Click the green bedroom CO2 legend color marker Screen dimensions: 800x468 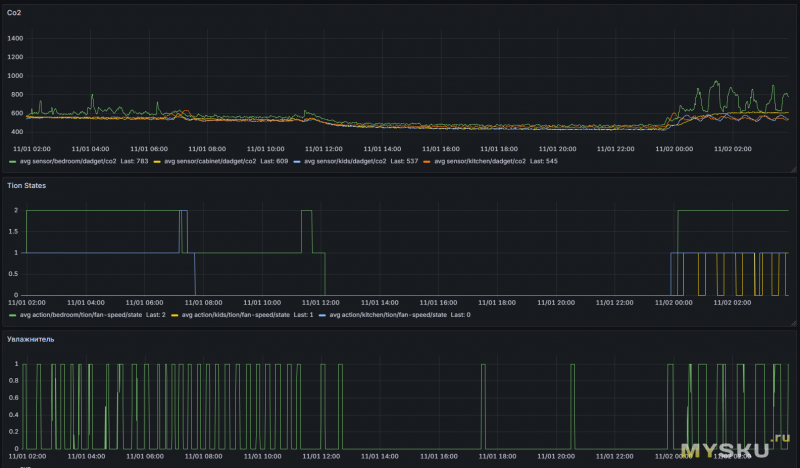[x=12, y=161]
